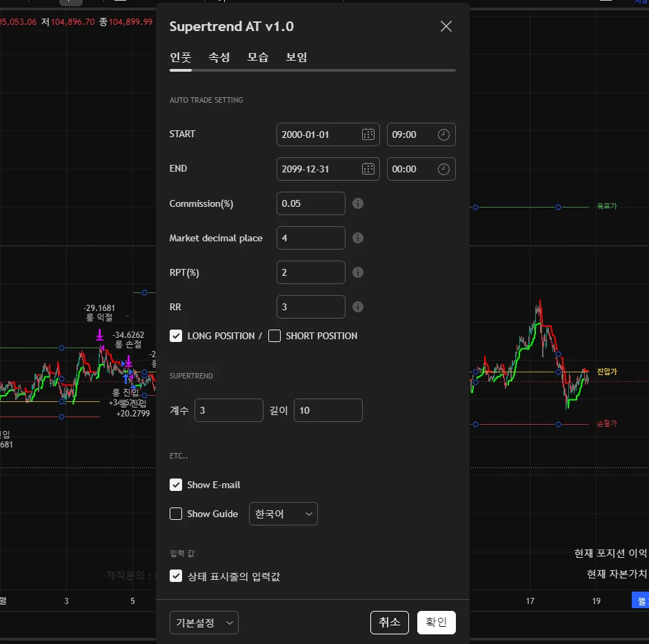
Task: Click the 확인 confirm button
Action: point(436,623)
